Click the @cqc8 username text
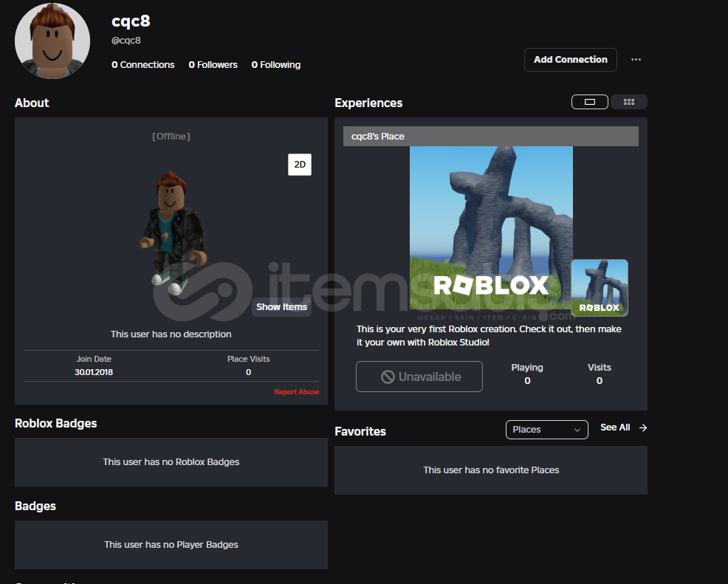Image resolution: width=728 pixels, height=584 pixels. [126, 41]
